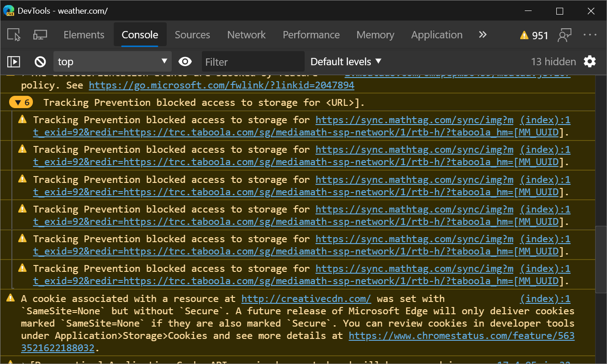Switch to the Sources tab

pyautogui.click(x=192, y=35)
